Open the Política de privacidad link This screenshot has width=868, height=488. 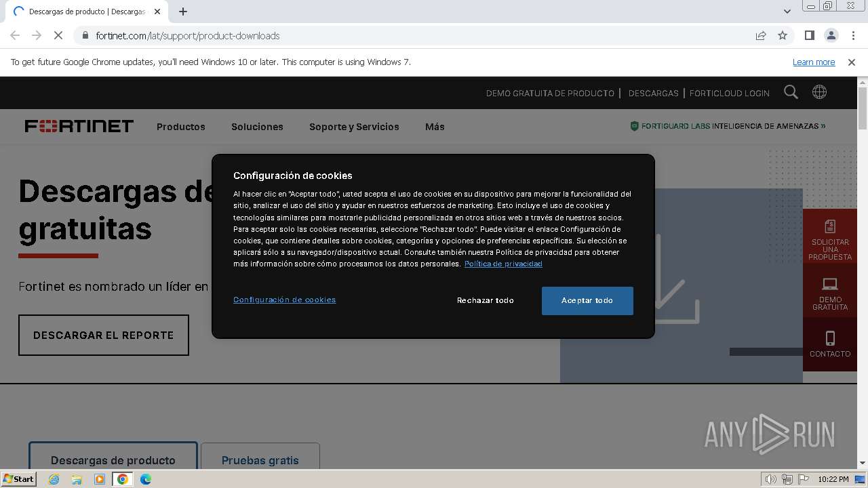coord(503,264)
